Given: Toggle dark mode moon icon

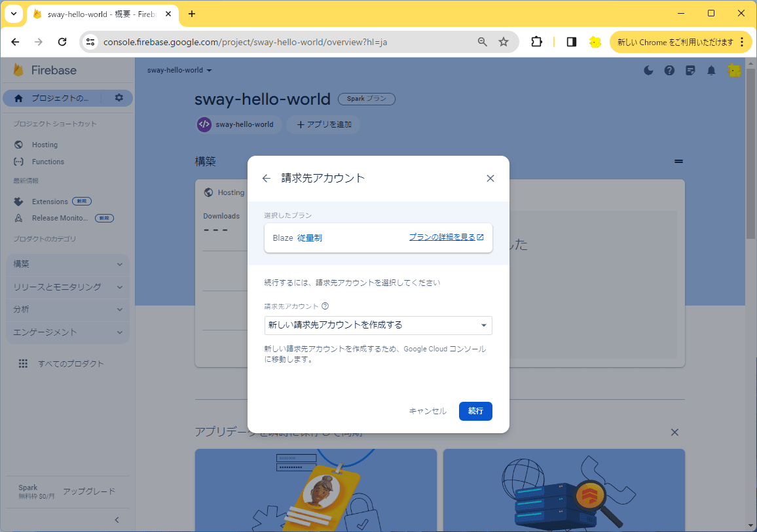Looking at the screenshot, I should click(648, 71).
